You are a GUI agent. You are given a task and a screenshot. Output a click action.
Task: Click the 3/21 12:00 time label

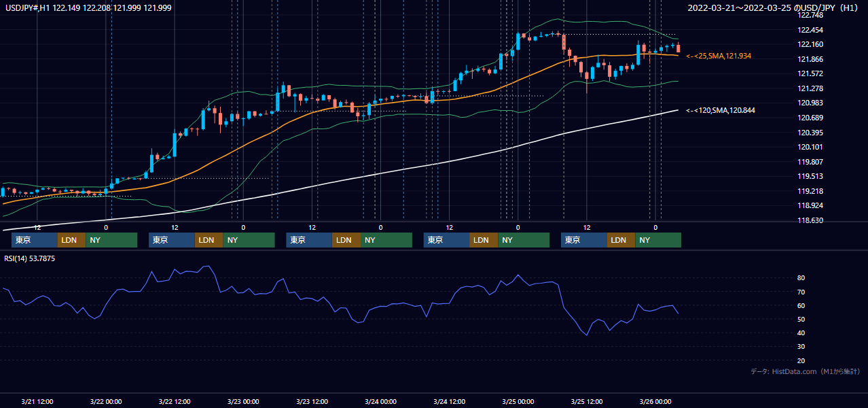[x=37, y=401]
